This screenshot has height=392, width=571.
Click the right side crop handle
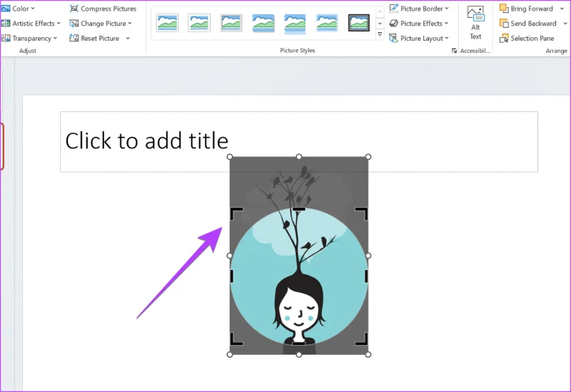tap(366, 276)
